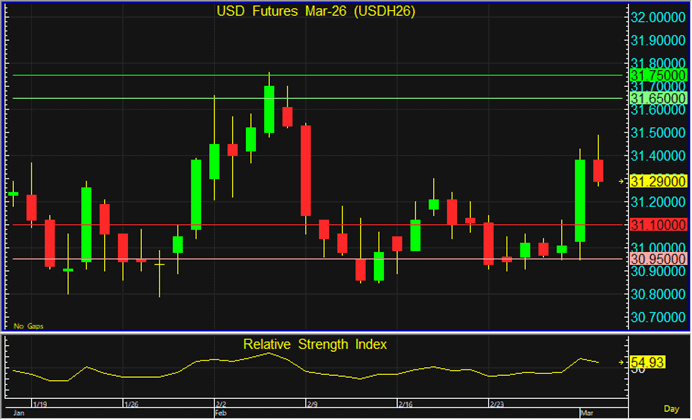Click the Jan month label

pyautogui.click(x=19, y=413)
